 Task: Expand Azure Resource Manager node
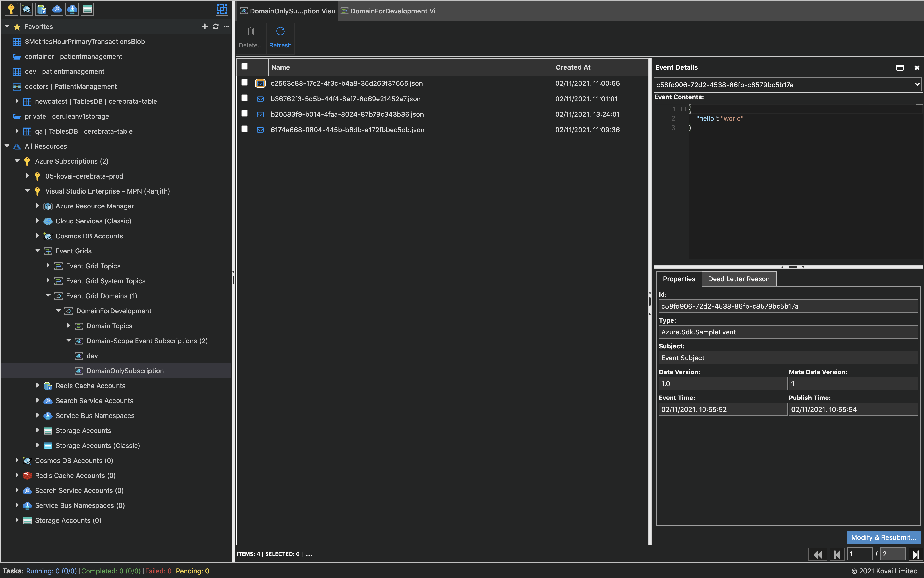tap(37, 206)
